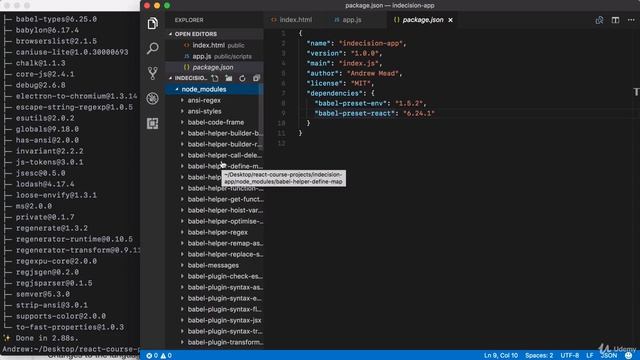The width and height of the screenshot is (640, 360).
Task: Click the warnings count in status bar
Action: (x=166, y=356)
